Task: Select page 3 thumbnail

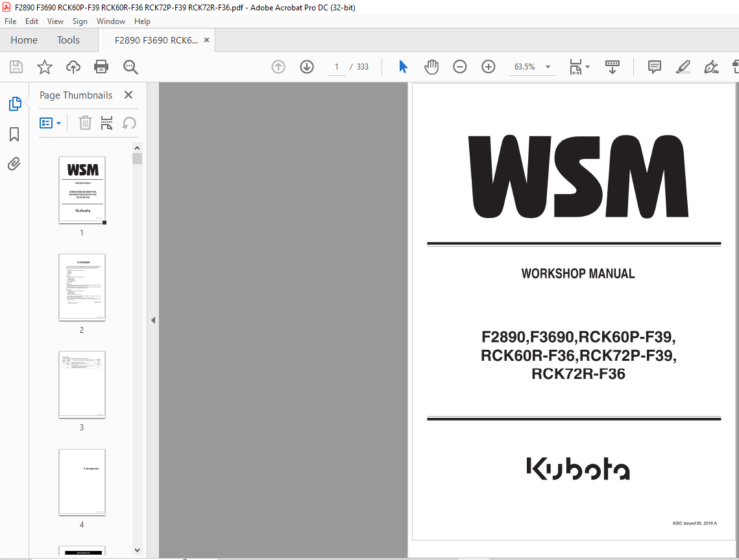Action: [82, 385]
